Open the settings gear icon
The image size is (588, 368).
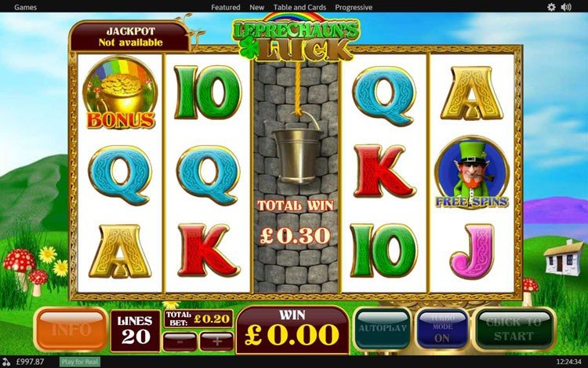(551, 7)
